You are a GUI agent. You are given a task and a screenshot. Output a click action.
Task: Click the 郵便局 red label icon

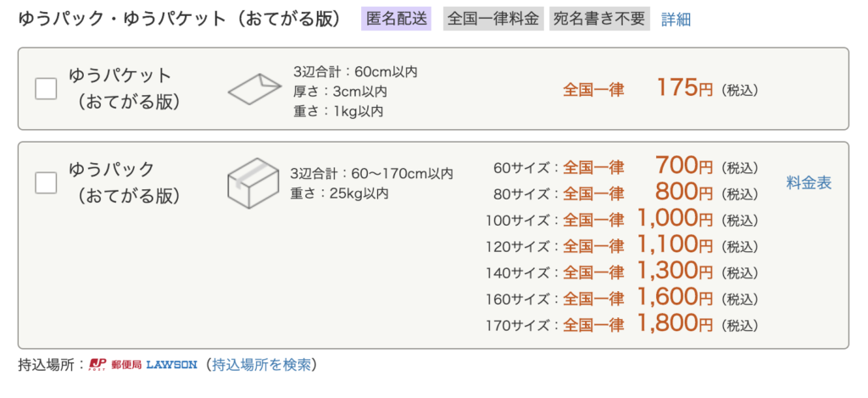point(126,365)
